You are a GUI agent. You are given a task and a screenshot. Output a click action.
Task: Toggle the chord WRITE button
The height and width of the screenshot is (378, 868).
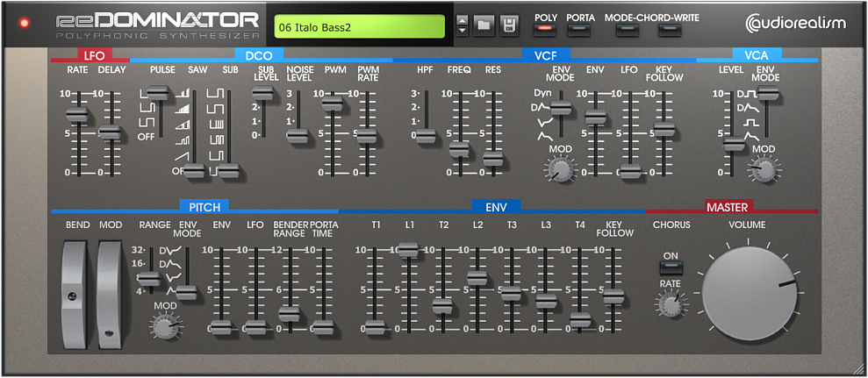[x=670, y=30]
